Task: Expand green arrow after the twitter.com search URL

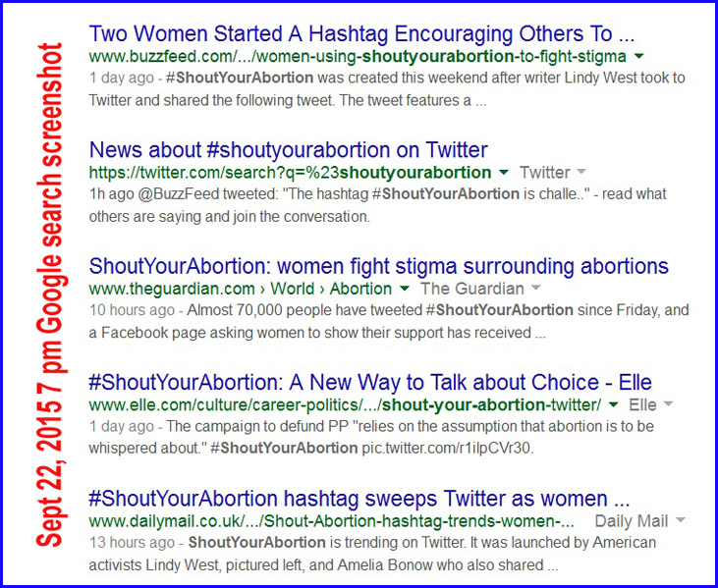Action: click(x=504, y=173)
